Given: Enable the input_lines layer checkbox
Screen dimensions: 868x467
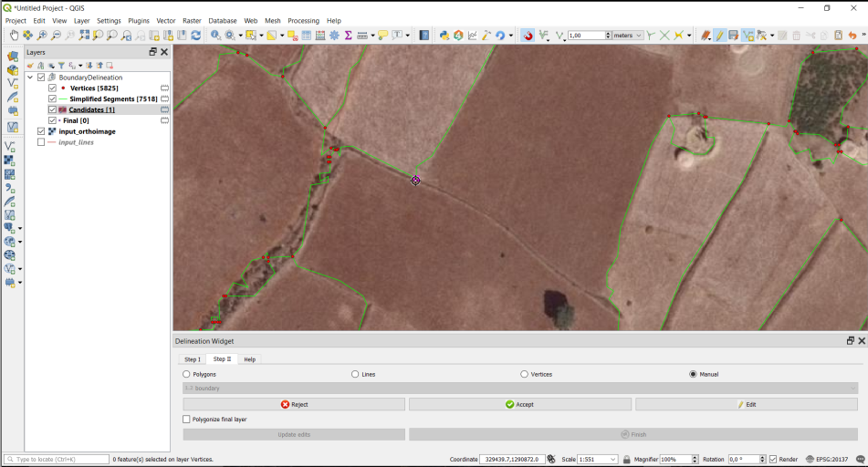Looking at the screenshot, I should pos(41,142).
